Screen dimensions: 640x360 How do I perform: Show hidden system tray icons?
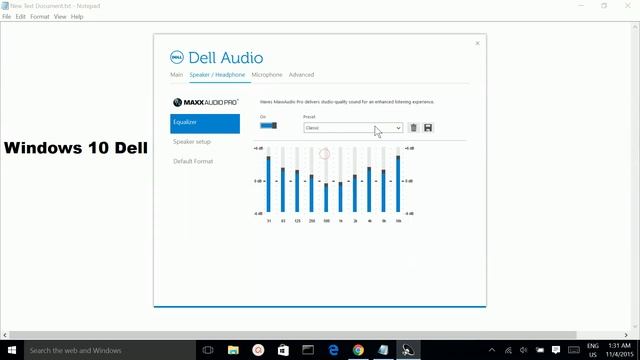[492, 350]
